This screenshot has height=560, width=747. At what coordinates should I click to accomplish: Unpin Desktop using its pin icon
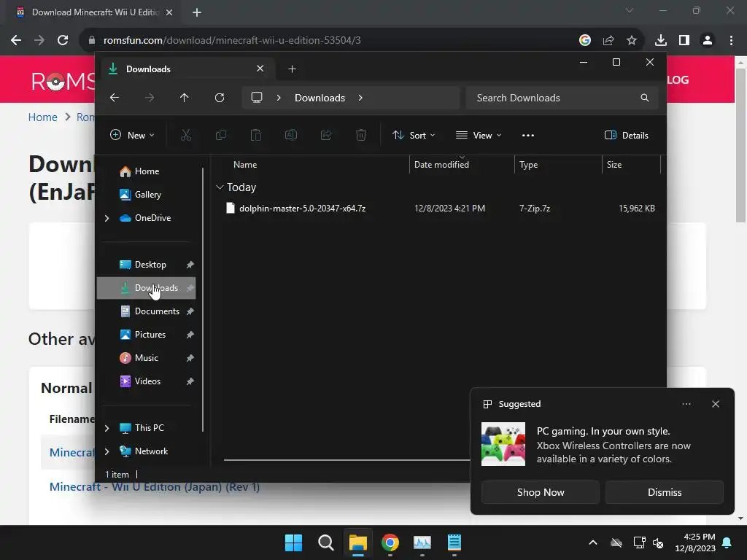coord(190,265)
